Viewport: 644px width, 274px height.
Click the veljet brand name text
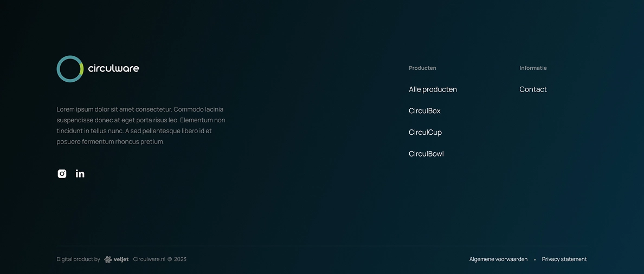tap(121, 259)
